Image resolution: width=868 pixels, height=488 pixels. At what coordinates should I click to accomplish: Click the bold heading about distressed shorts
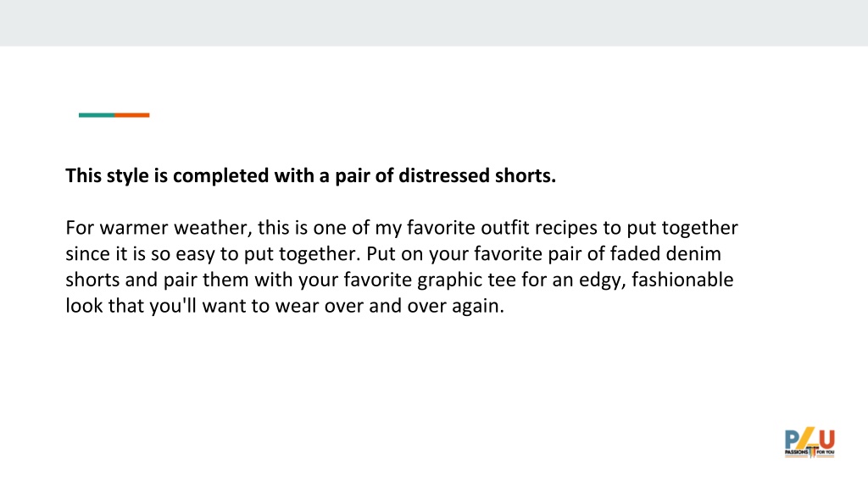point(310,176)
